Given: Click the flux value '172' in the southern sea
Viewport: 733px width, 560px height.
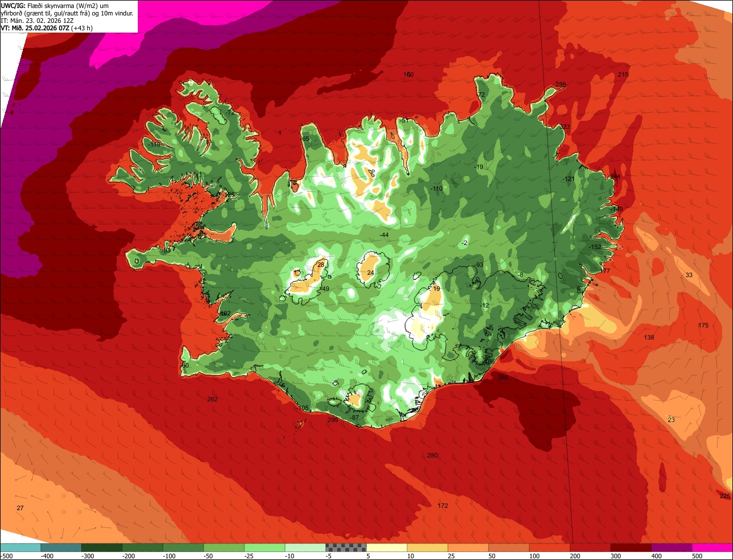Looking at the screenshot, I should (443, 506).
